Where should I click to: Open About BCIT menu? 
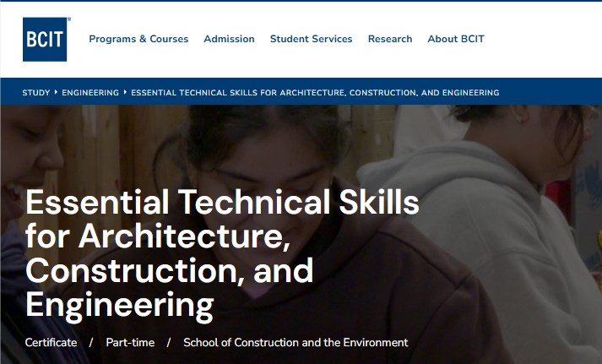coord(456,39)
